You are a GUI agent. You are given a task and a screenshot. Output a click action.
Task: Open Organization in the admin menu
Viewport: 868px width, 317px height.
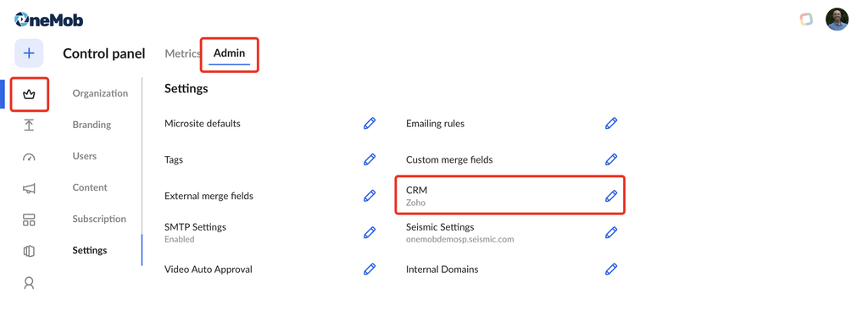100,93
